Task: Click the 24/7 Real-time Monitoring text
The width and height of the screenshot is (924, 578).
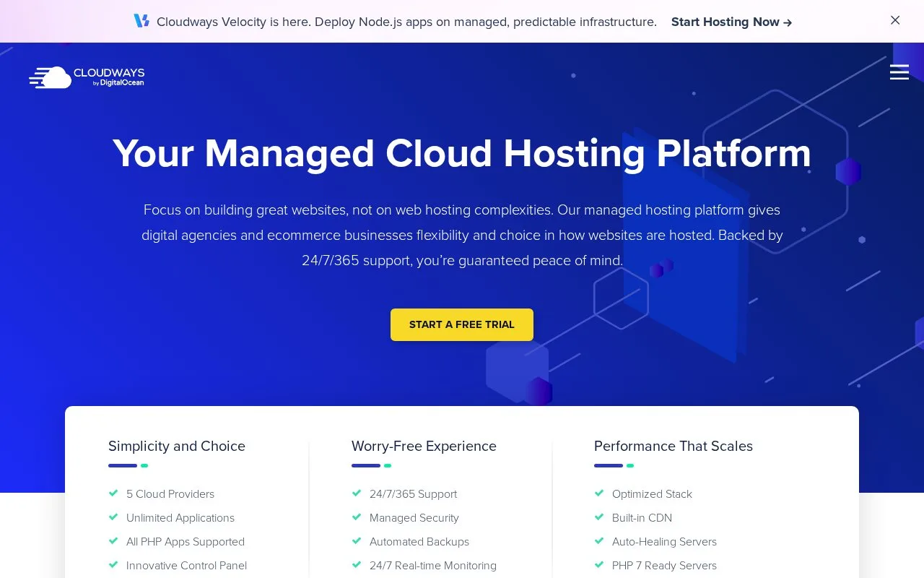Action: [433, 566]
